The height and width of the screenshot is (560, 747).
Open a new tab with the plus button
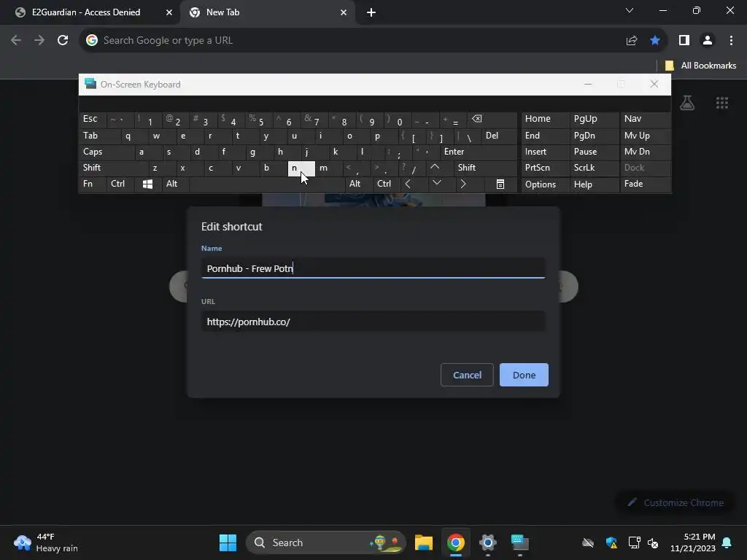[371, 13]
